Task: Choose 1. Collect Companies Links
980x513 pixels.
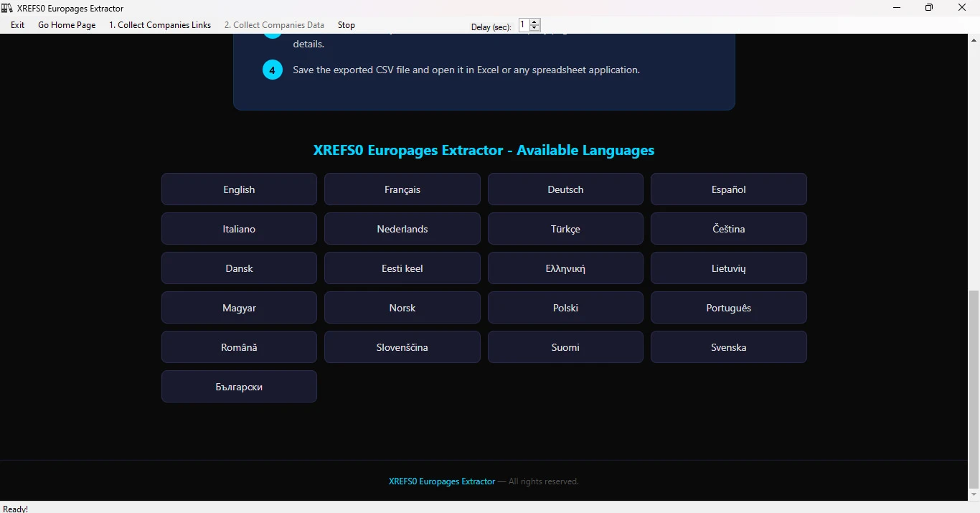Action: click(x=160, y=25)
